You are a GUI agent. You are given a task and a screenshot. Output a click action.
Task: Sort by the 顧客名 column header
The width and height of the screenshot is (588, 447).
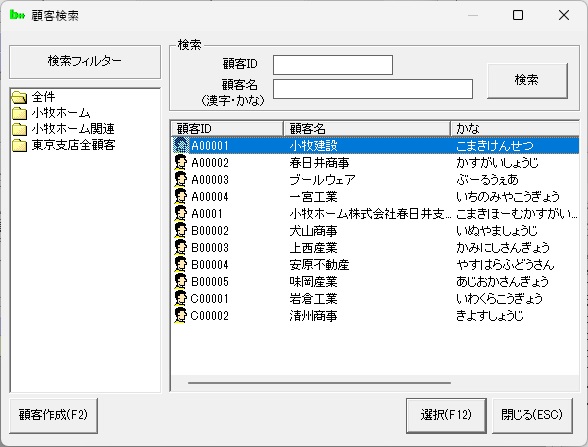(367, 129)
